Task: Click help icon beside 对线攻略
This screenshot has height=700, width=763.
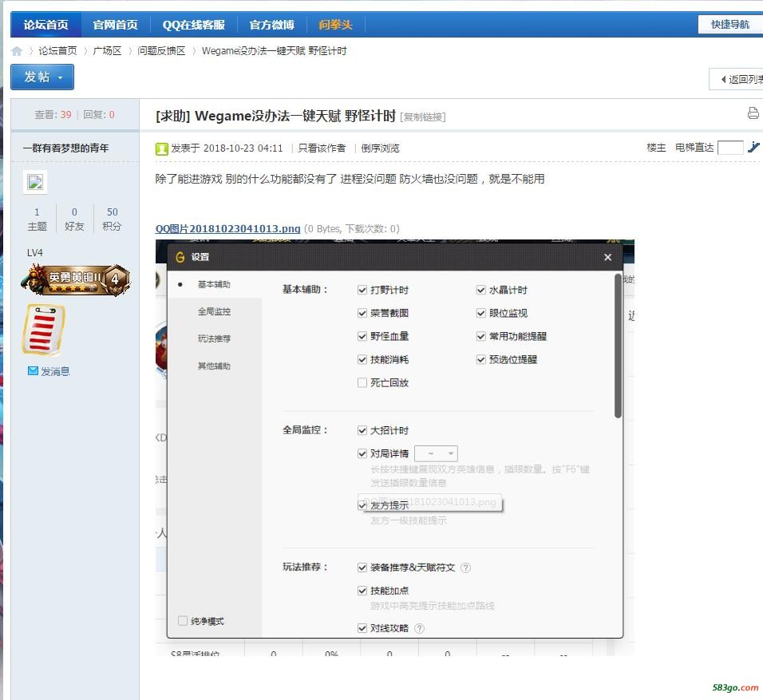Action: pos(419,628)
